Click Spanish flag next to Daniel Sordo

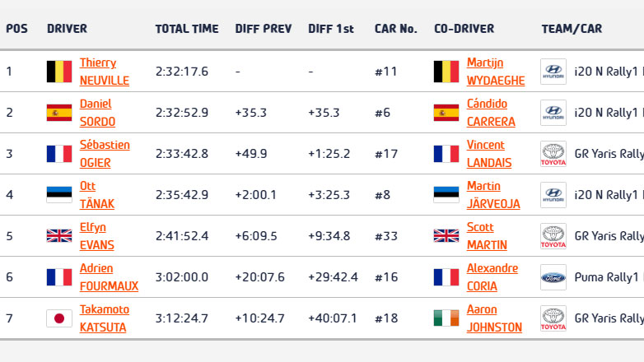[x=59, y=113]
